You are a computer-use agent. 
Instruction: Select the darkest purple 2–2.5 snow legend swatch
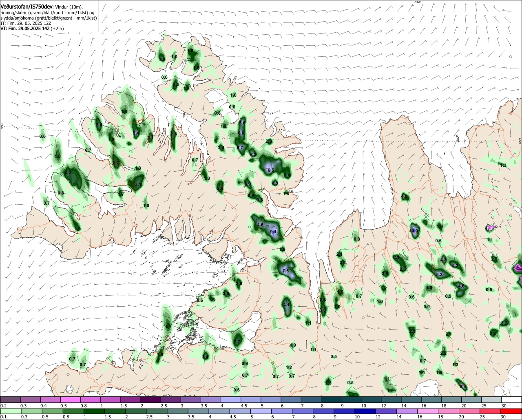click(150, 400)
